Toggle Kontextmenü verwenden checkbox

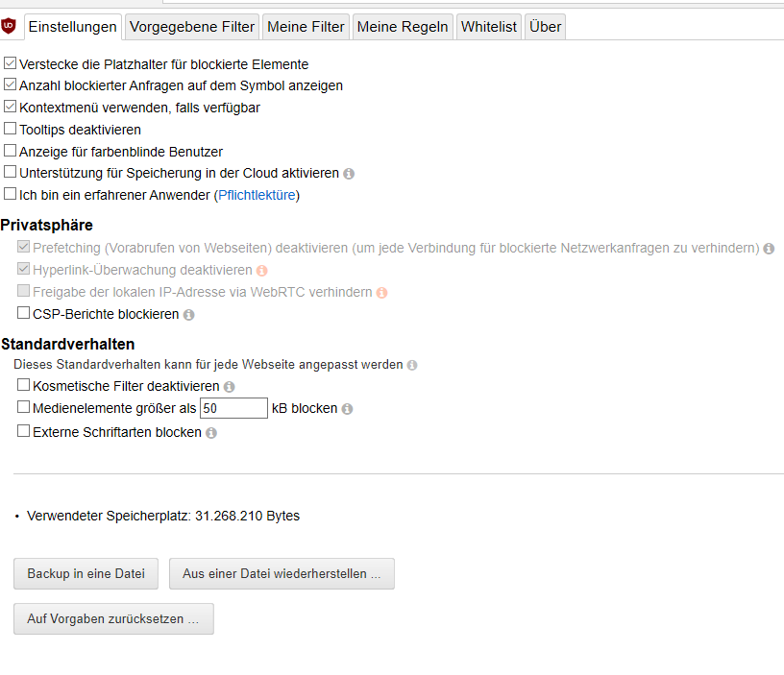pyautogui.click(x=10, y=107)
